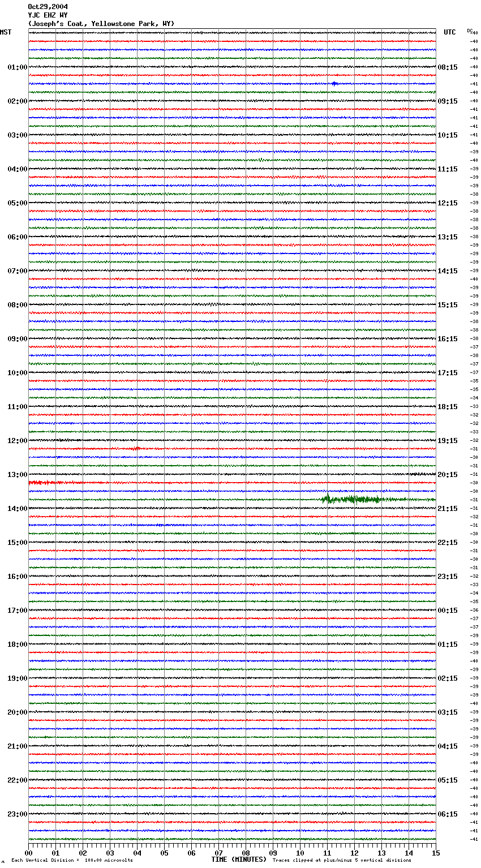Select the 13:00 MST time label
This screenshot has width=481, height=868.
[18, 475]
